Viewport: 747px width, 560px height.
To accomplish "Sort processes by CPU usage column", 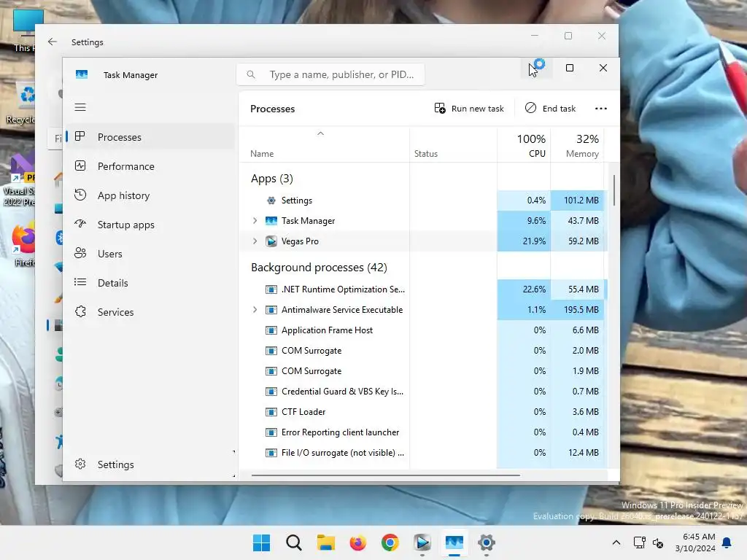I will pyautogui.click(x=524, y=146).
